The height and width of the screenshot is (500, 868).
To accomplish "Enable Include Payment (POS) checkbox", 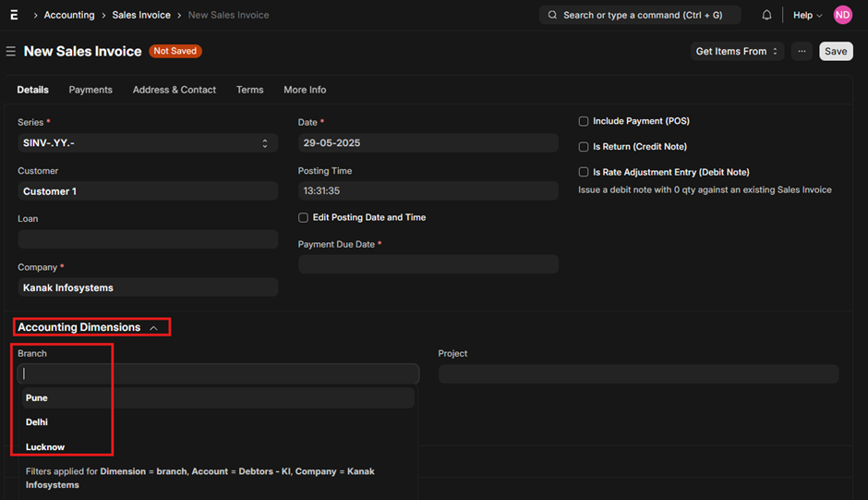I will pos(584,121).
